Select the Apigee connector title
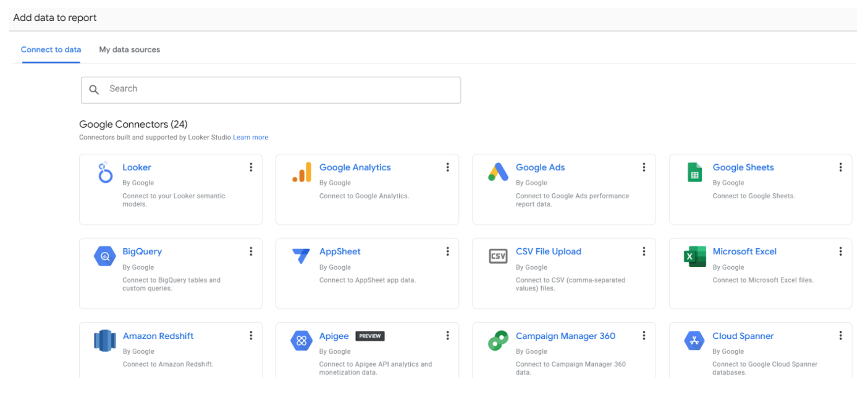 point(334,336)
